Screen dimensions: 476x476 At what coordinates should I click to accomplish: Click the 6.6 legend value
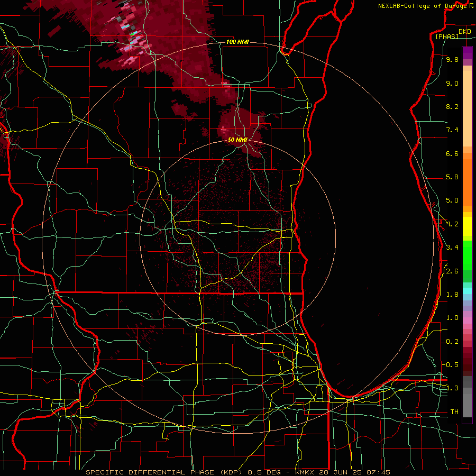coord(452,153)
